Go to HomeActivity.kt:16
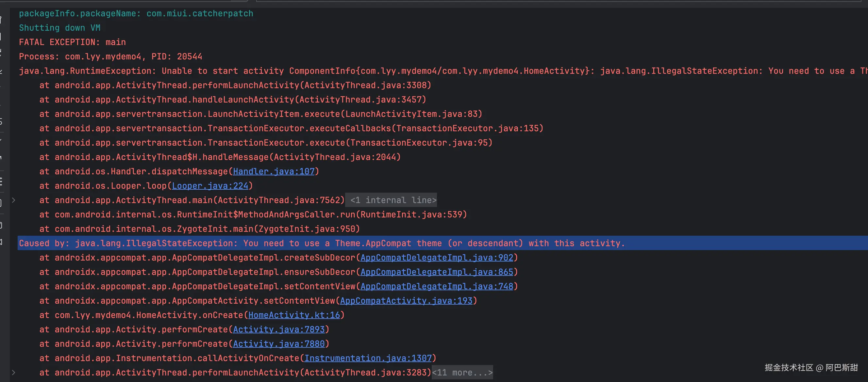Viewport: 868px width, 382px height. (294, 315)
